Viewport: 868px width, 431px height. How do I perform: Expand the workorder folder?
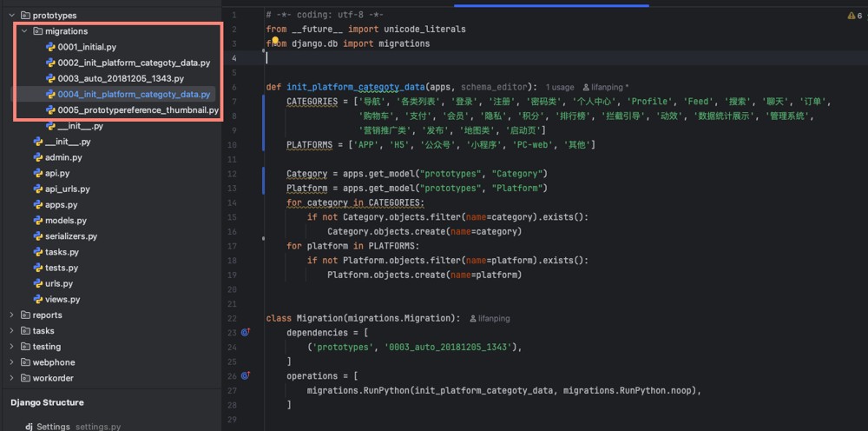click(11, 378)
